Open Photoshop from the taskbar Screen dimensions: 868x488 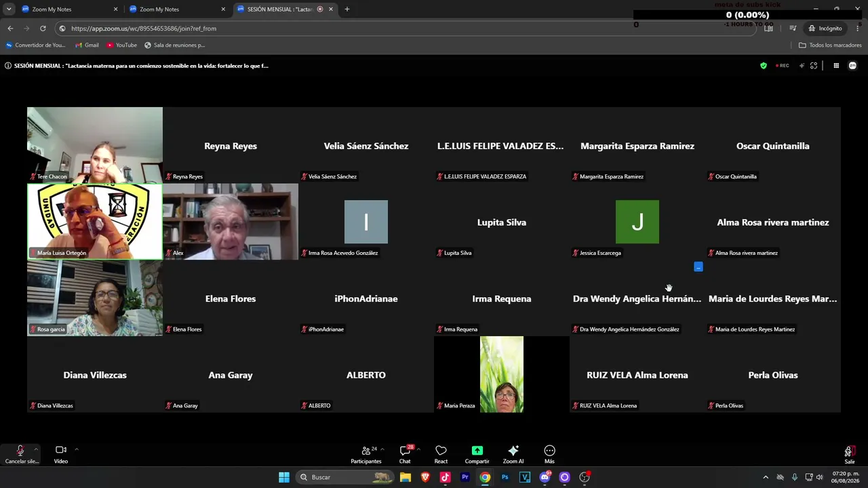(505, 477)
